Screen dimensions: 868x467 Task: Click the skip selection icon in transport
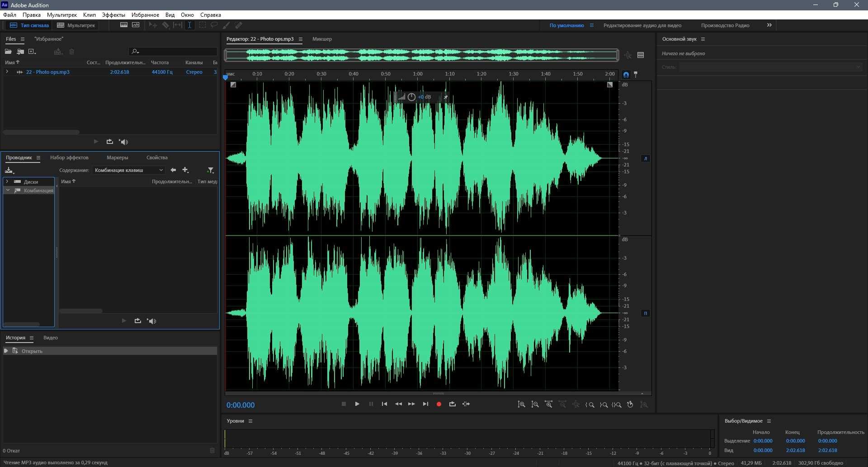pyautogui.click(x=466, y=404)
